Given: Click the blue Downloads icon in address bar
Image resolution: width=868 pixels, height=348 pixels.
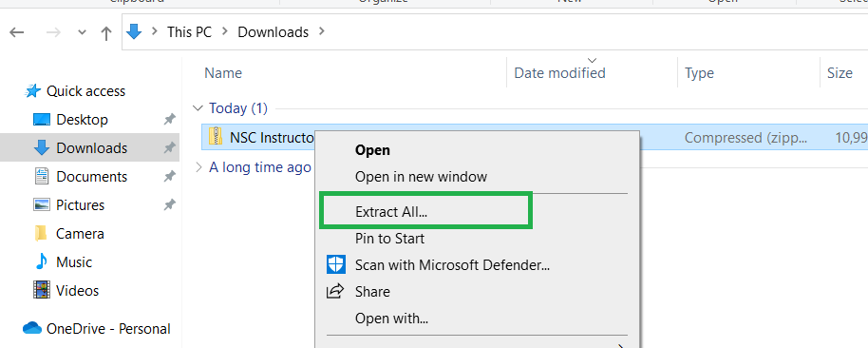Looking at the screenshot, I should coord(134,31).
